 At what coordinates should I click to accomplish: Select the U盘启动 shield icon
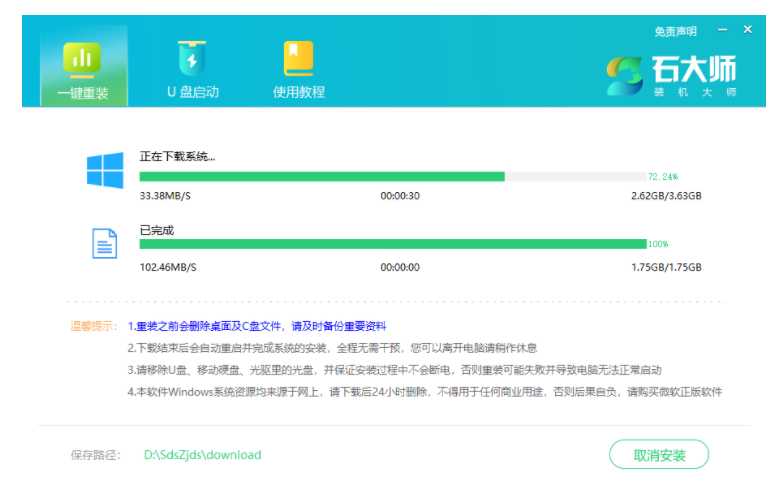coord(191,58)
